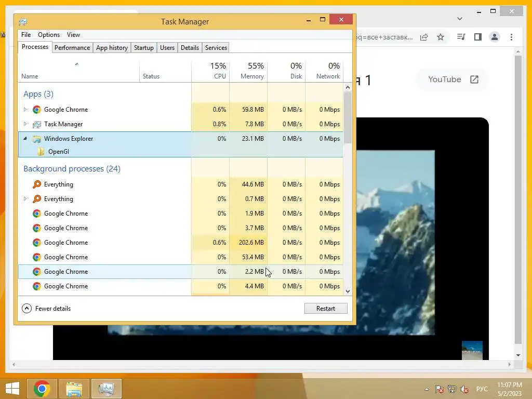Click the Fewer details arrow icon
This screenshot has width=532, height=399.
[26, 309]
